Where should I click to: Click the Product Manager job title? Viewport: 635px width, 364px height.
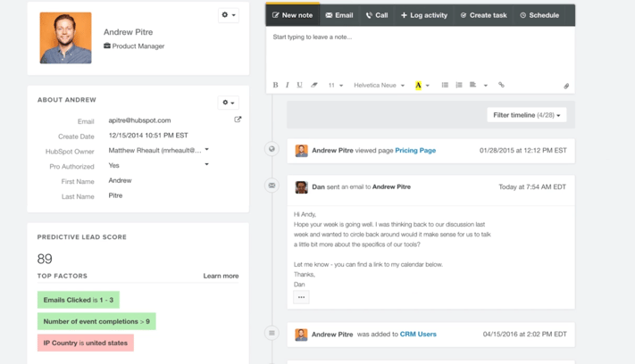[138, 46]
